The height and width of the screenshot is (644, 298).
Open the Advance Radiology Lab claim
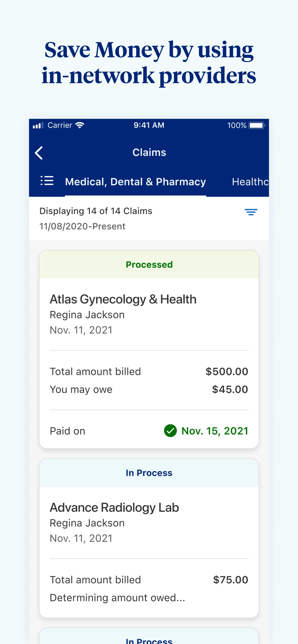[x=114, y=507]
